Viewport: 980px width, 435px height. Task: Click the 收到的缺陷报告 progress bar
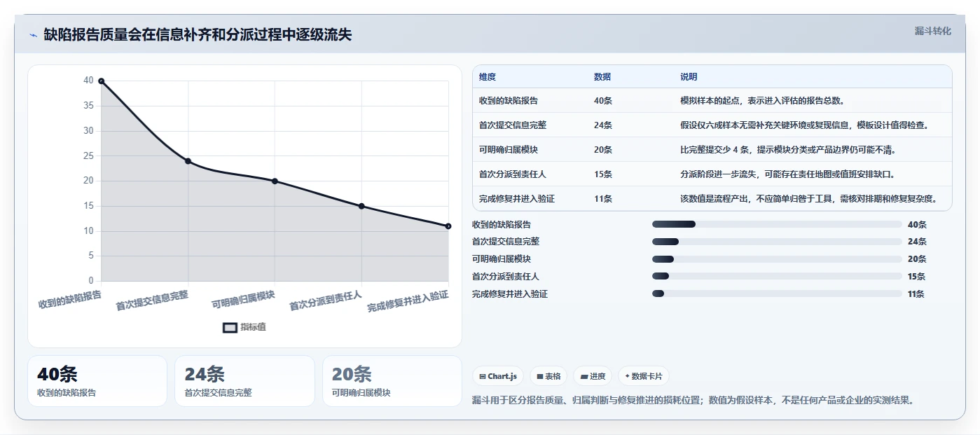[777, 224]
